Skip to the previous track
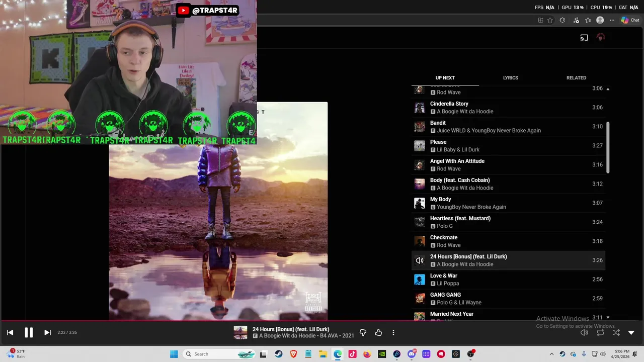Viewport: 644px width, 362px height. (10, 332)
